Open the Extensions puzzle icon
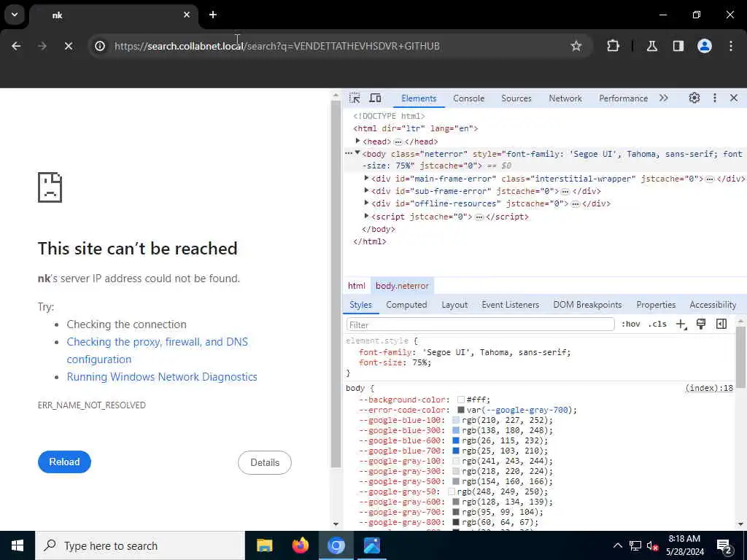 tap(613, 46)
